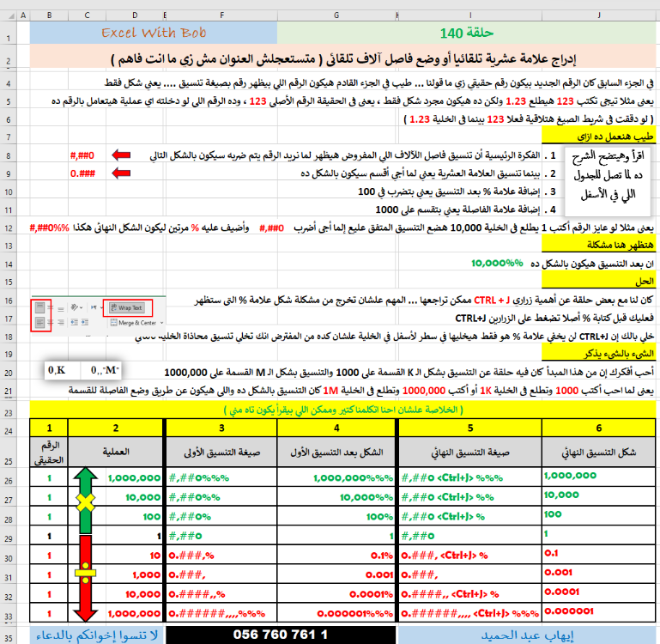The image size is (660, 644).
Task: Click Middle Align icon in embedded ribbon picture
Action: click(51, 308)
